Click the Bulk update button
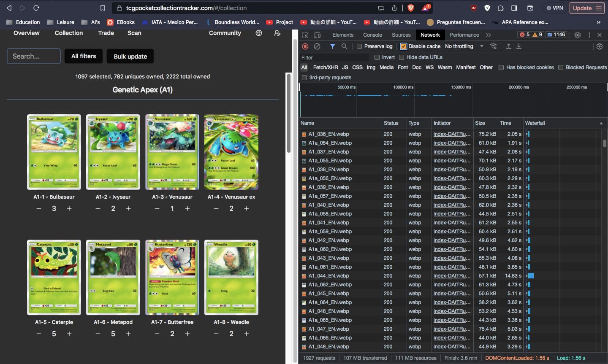608x364 pixels. click(130, 56)
